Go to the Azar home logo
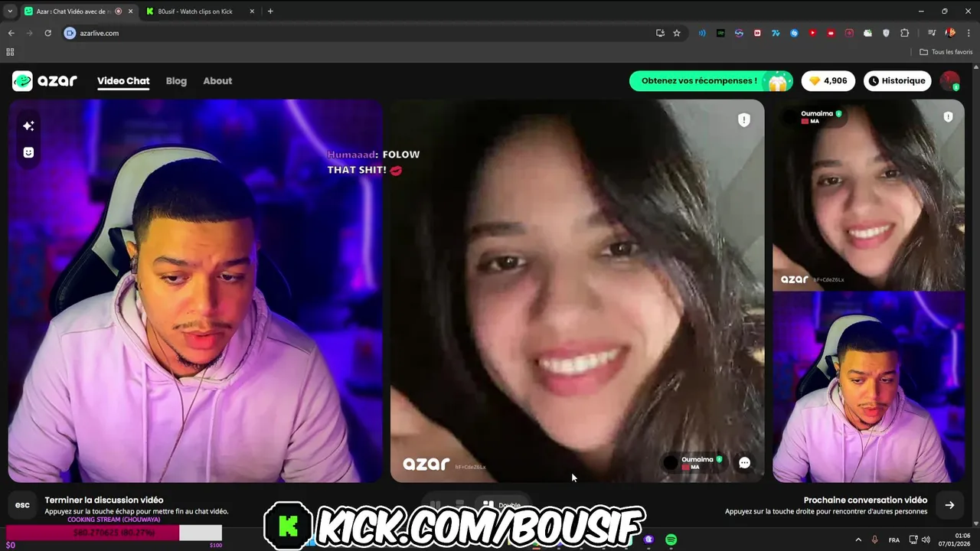The image size is (980, 551). pyautogui.click(x=44, y=80)
